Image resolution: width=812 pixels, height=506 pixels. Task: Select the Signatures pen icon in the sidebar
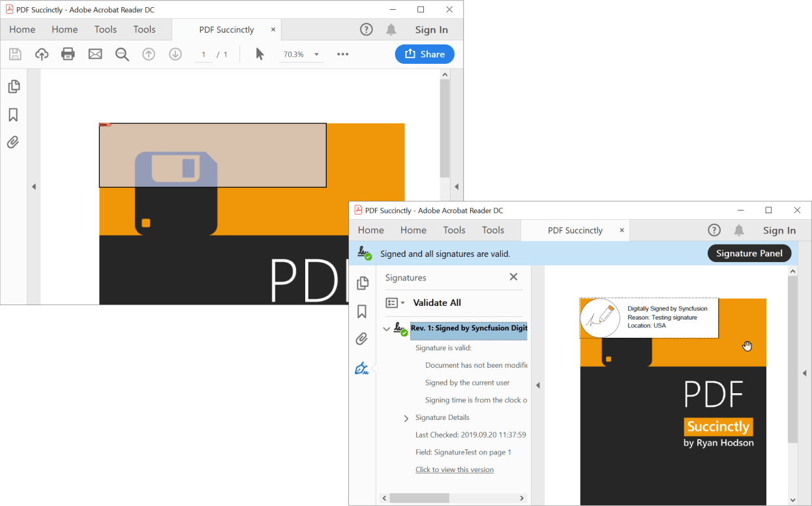[x=363, y=368]
